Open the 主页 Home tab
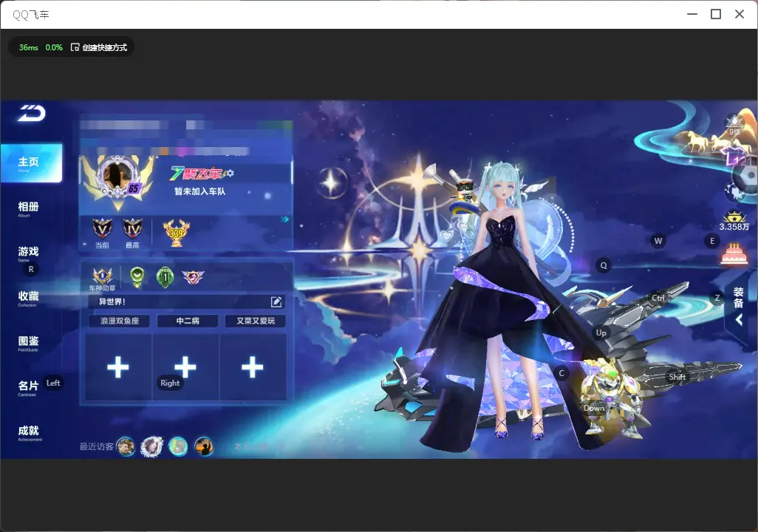758x532 pixels. coord(31,163)
